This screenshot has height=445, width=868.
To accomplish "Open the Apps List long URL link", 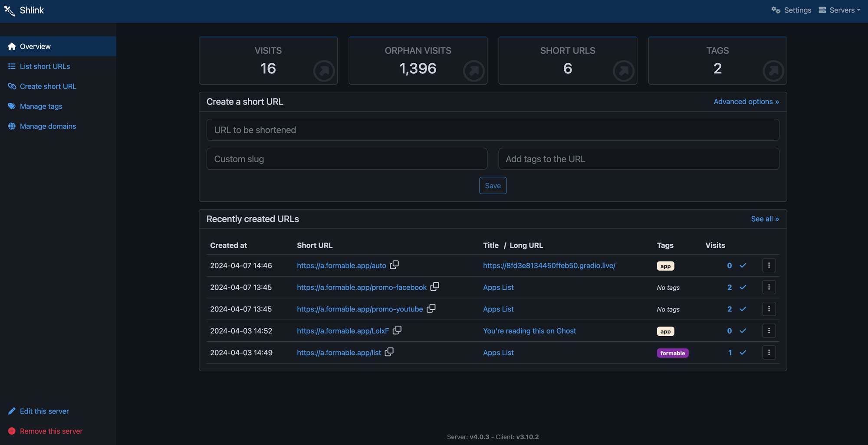I will coord(498,287).
